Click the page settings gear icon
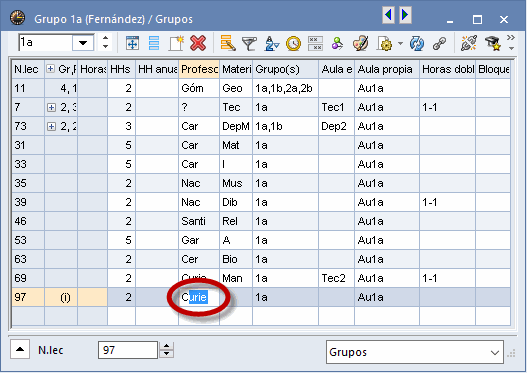Screen dimensions: 527x373 coord(384,43)
